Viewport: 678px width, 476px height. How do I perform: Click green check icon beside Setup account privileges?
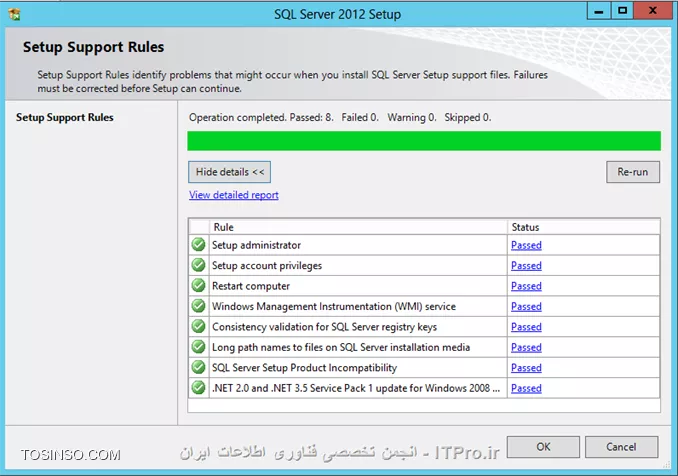click(198, 265)
